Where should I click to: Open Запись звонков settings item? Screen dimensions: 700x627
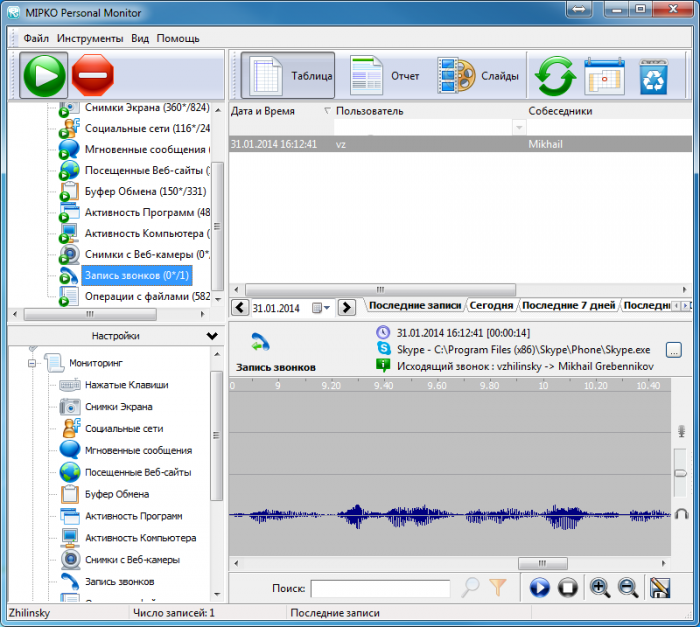pyautogui.click(x=120, y=582)
